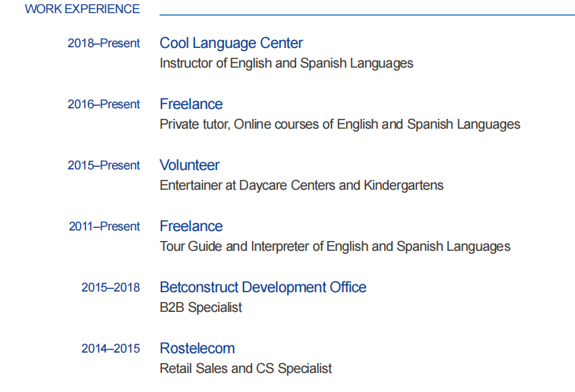
Task: Click the Betconstruct Development Office title
Action: [x=263, y=288]
